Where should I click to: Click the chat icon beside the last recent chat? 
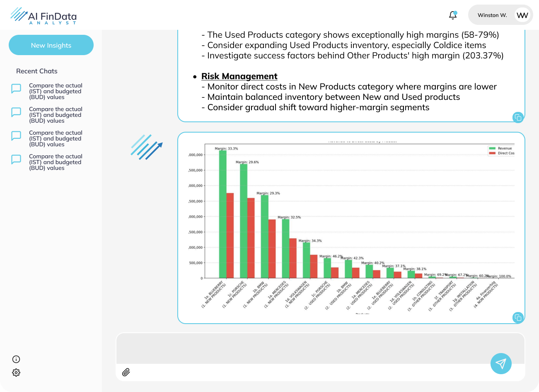16,160
